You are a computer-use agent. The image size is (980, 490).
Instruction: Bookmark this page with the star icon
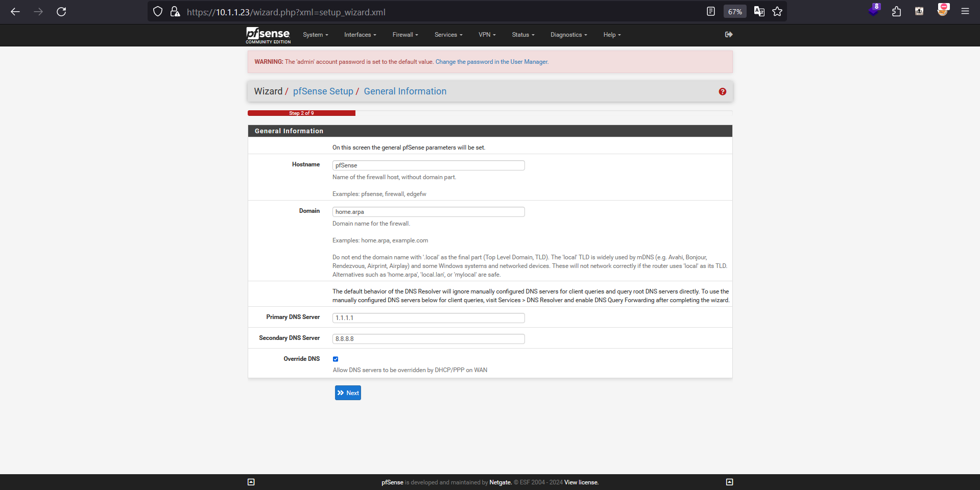tap(777, 12)
